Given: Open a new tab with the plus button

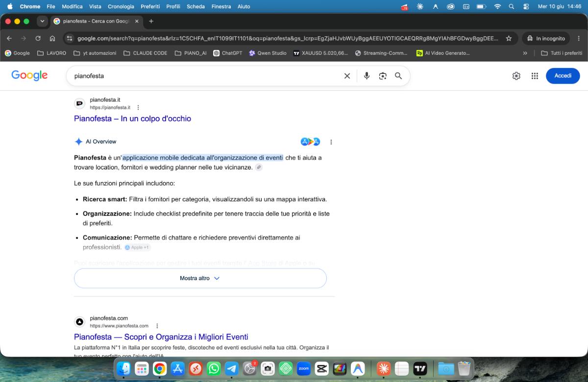Looking at the screenshot, I should pyautogui.click(x=151, y=21).
